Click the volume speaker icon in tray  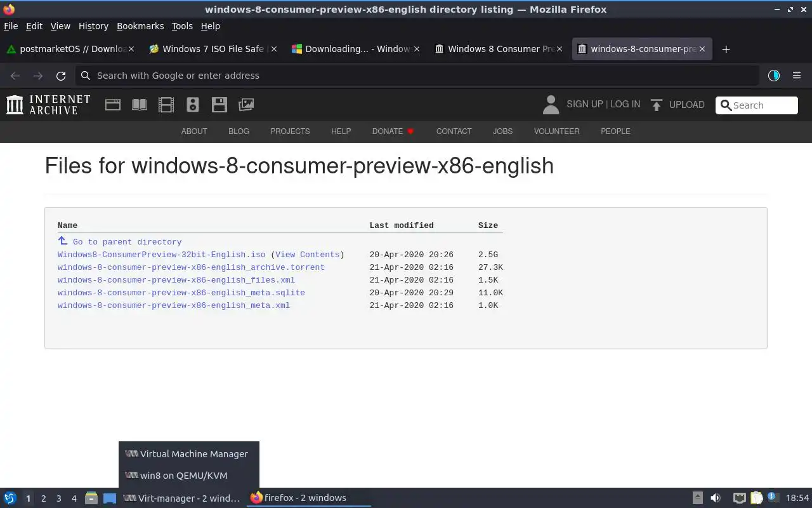[x=716, y=498]
